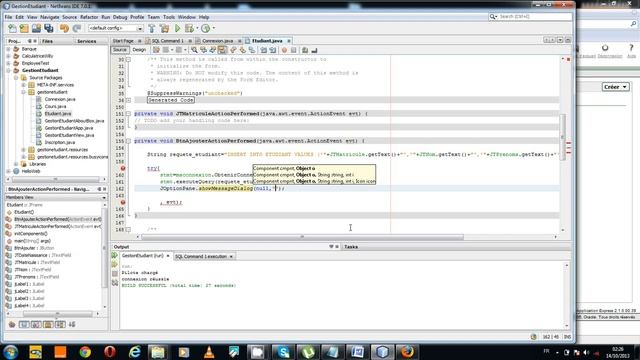Select GestionEtudiantView.java in the tree

(69, 135)
